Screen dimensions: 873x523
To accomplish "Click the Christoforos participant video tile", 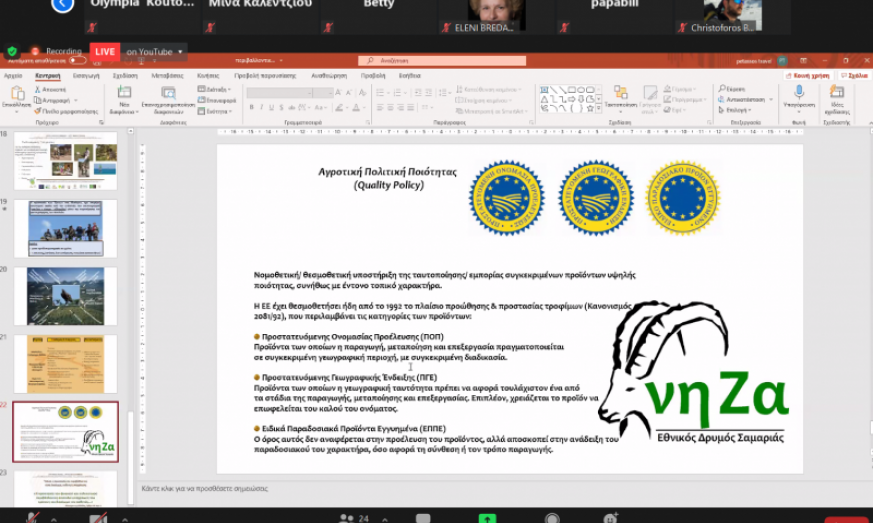I will coord(732,17).
